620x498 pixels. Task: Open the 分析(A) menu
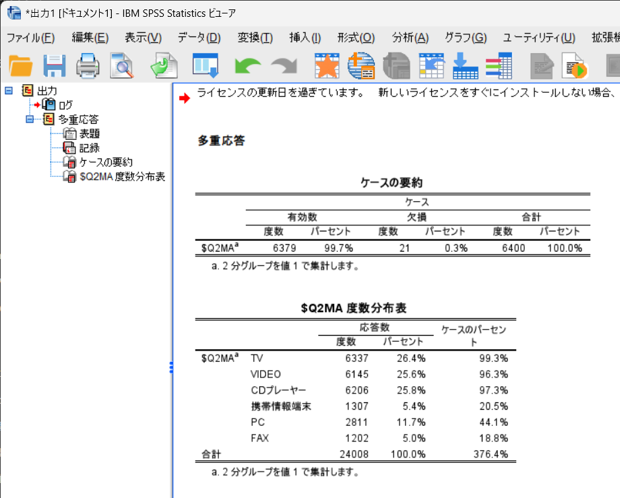point(409,38)
